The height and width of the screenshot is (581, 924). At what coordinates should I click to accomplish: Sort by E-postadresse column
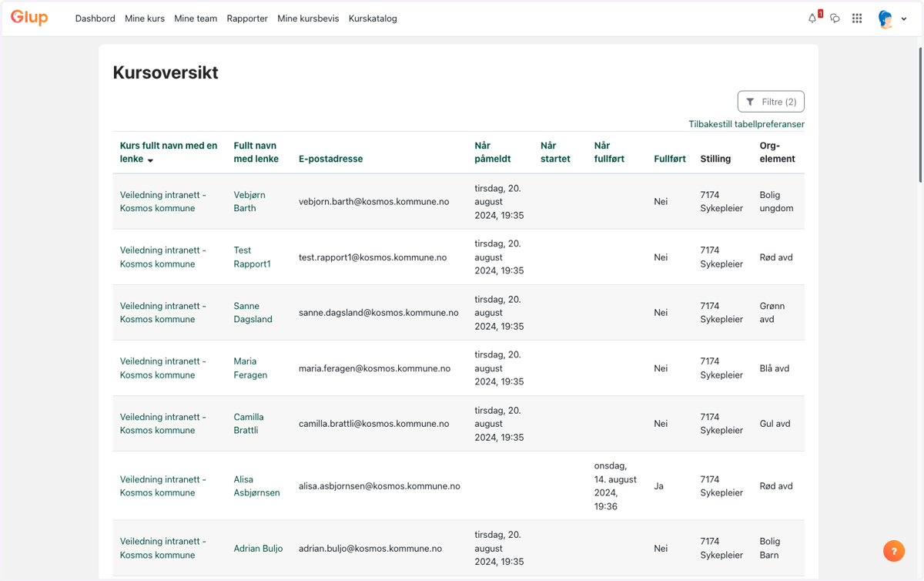330,159
